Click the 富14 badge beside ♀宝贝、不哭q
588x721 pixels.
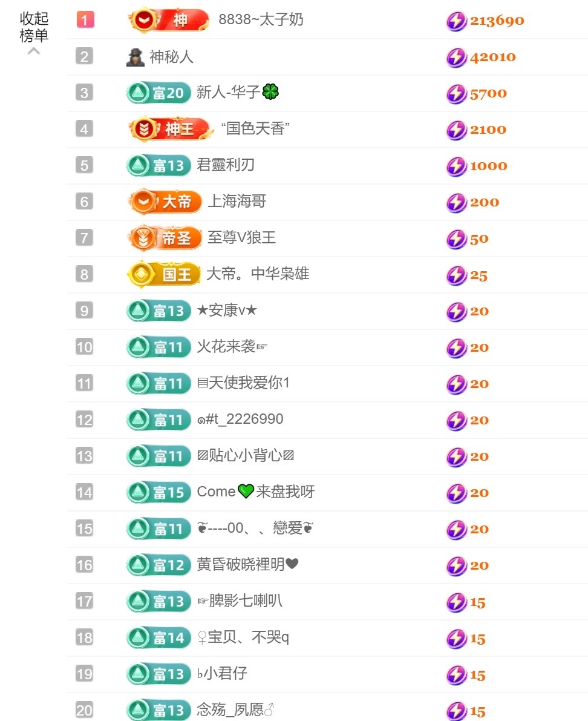tap(159, 637)
